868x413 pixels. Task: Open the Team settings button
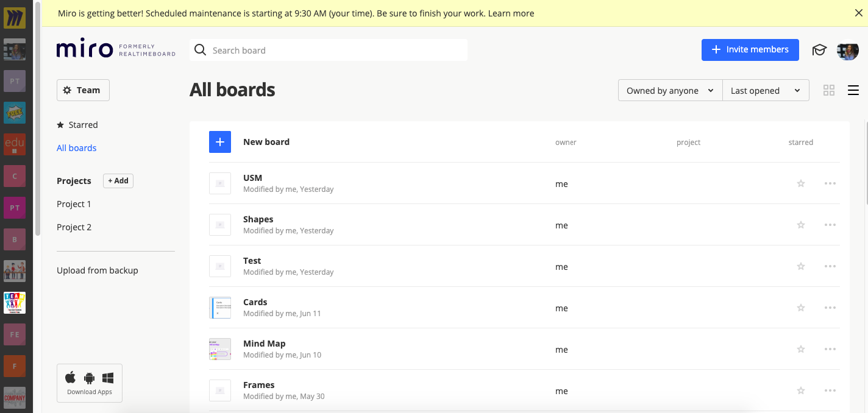tap(83, 90)
